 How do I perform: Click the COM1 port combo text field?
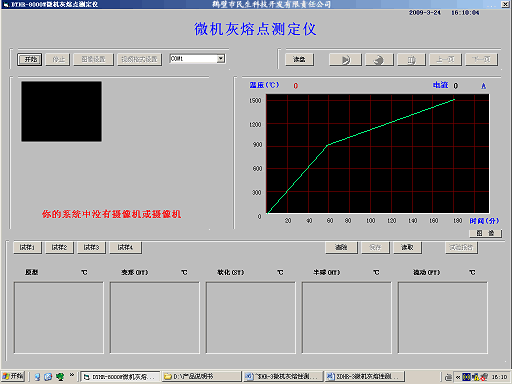click(x=193, y=59)
